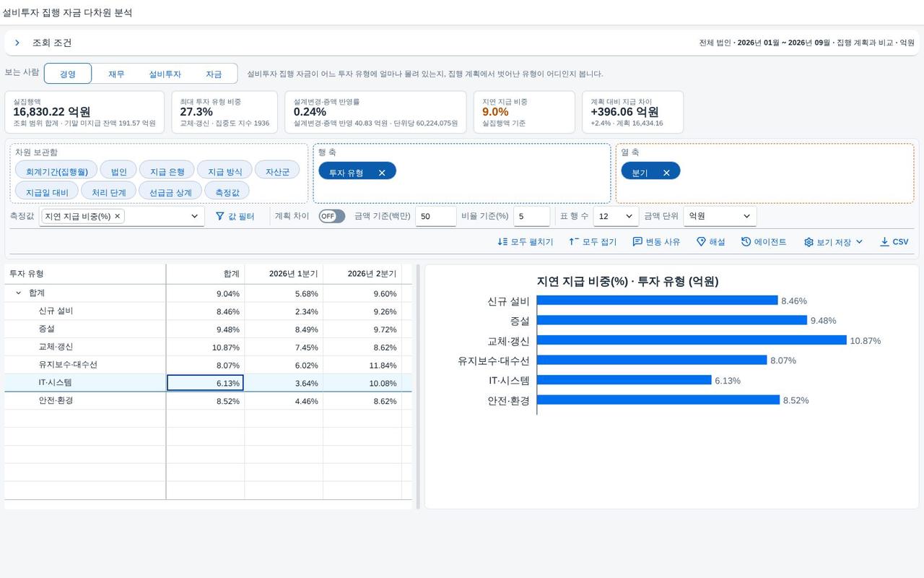Switch to the 자금 viewer tab
This screenshot has height=578, width=924.
[214, 74]
